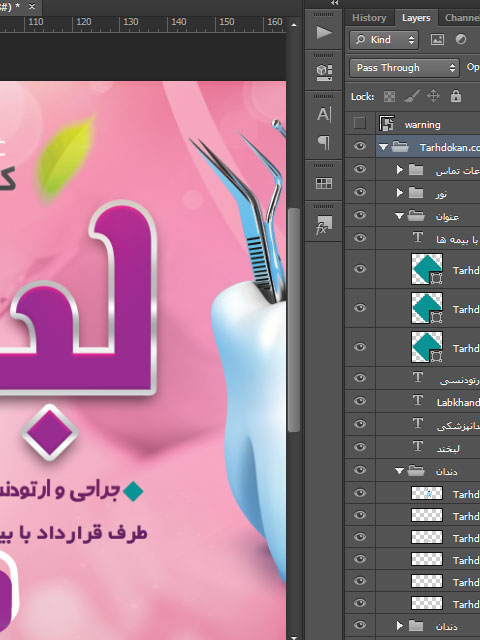Hide the Tarhdokan group layer

coord(360,146)
